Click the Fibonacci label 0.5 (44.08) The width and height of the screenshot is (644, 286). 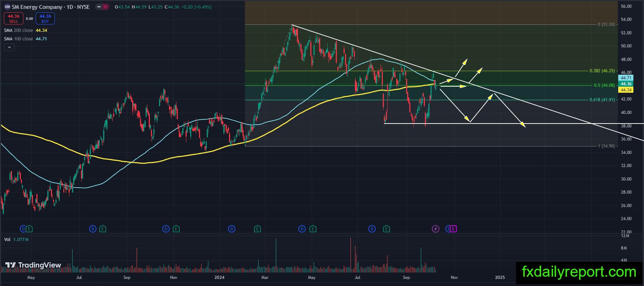click(x=604, y=85)
